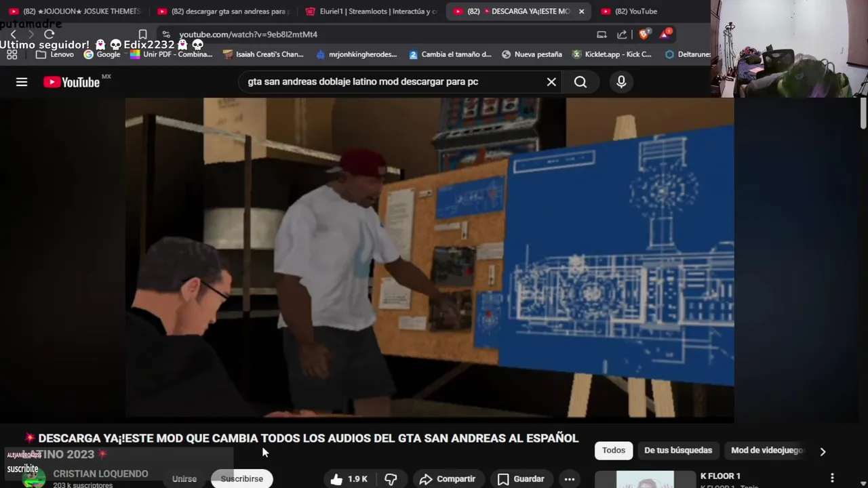
Task: Open the Nueva pestaña bookmark
Action: [x=532, y=54]
